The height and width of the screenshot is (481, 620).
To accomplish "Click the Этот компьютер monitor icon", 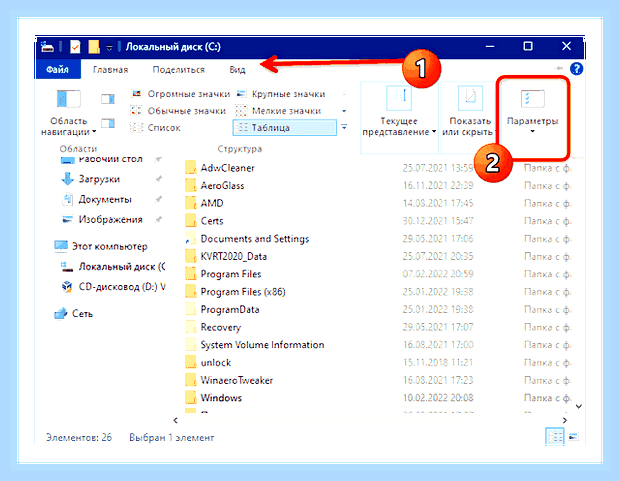I will coord(61,246).
